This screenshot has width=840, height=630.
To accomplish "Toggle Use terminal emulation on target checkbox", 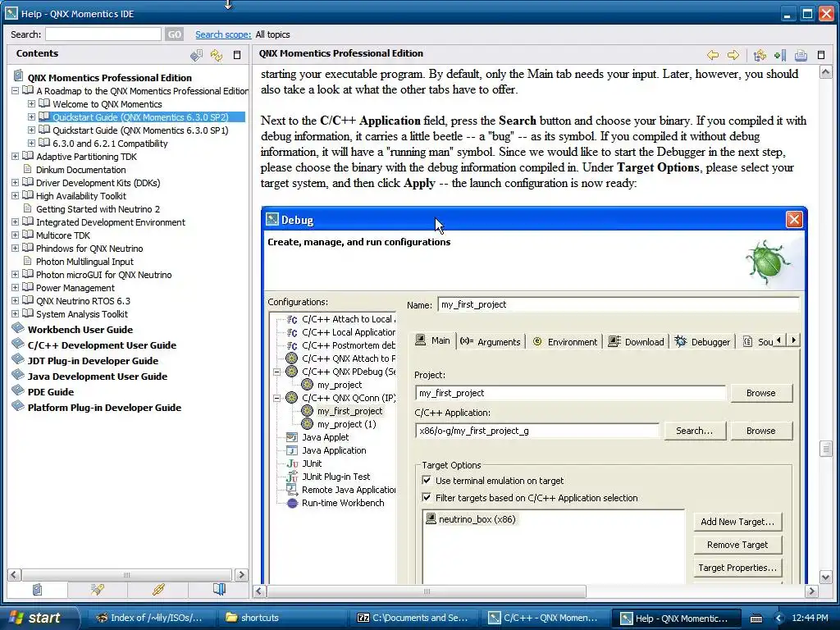I will 427,480.
